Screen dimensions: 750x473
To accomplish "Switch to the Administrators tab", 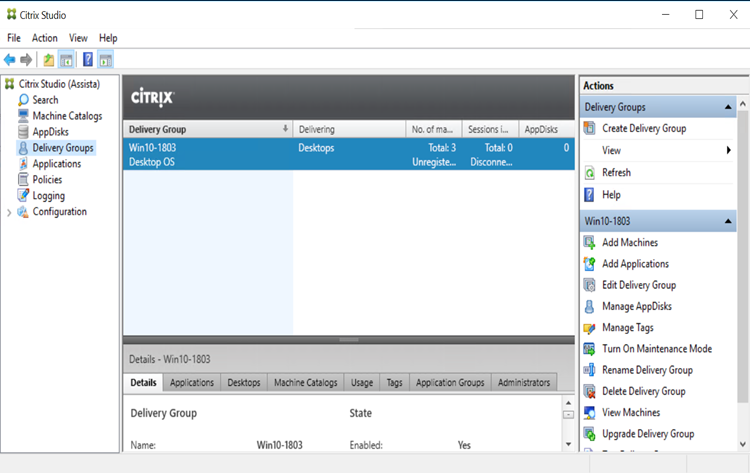I will coord(524,383).
